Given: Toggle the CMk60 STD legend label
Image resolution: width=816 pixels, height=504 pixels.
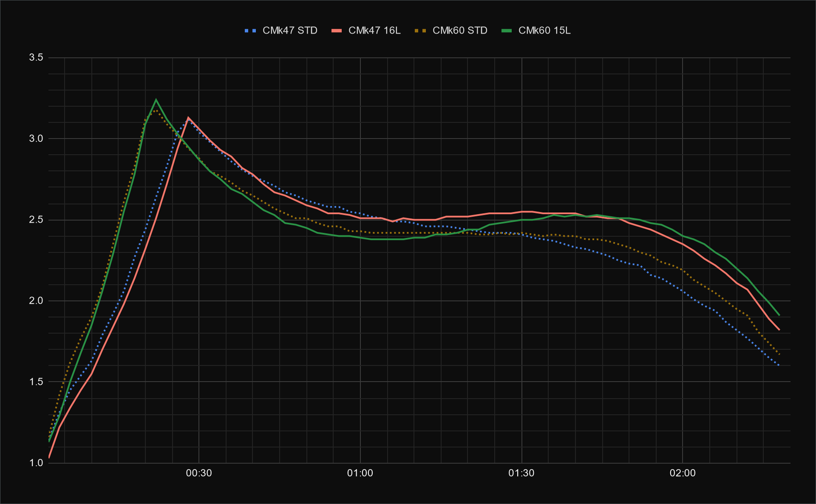Looking at the screenshot, I should coord(460,31).
